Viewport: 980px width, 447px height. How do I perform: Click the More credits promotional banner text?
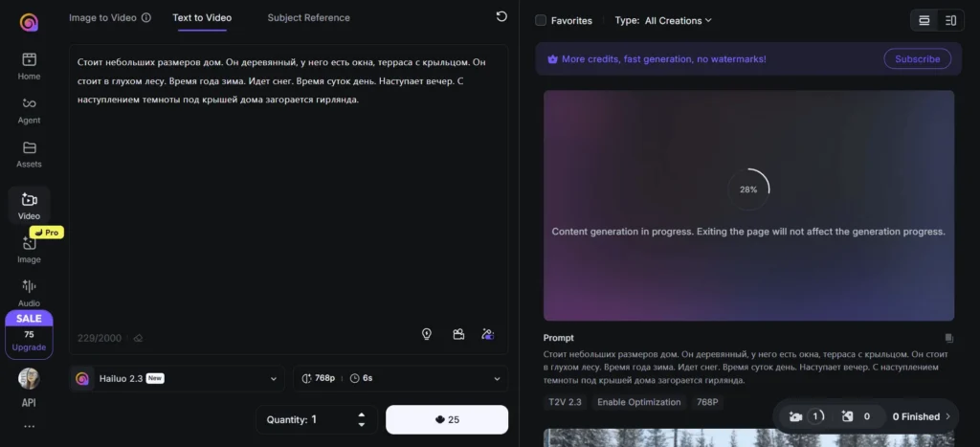[x=664, y=58]
